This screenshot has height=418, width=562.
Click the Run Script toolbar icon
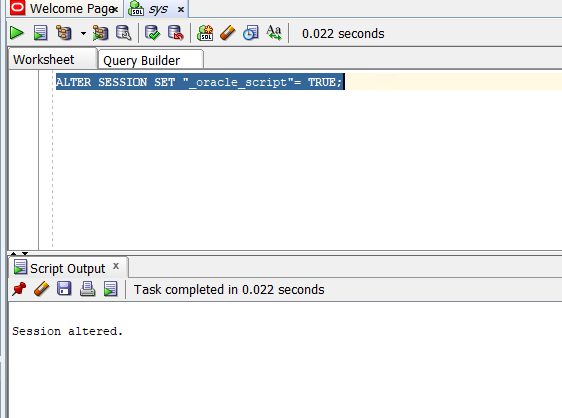41,33
